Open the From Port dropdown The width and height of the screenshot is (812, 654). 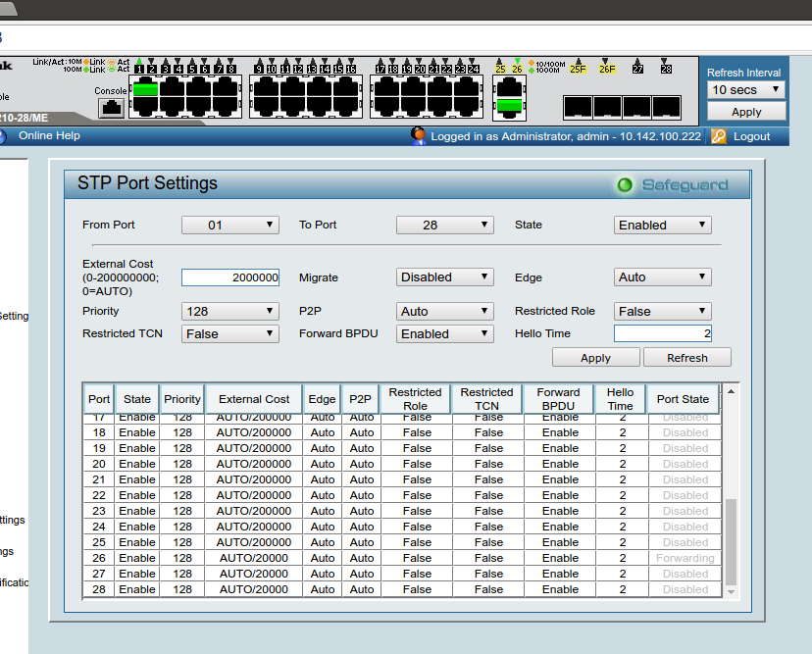[x=229, y=226]
